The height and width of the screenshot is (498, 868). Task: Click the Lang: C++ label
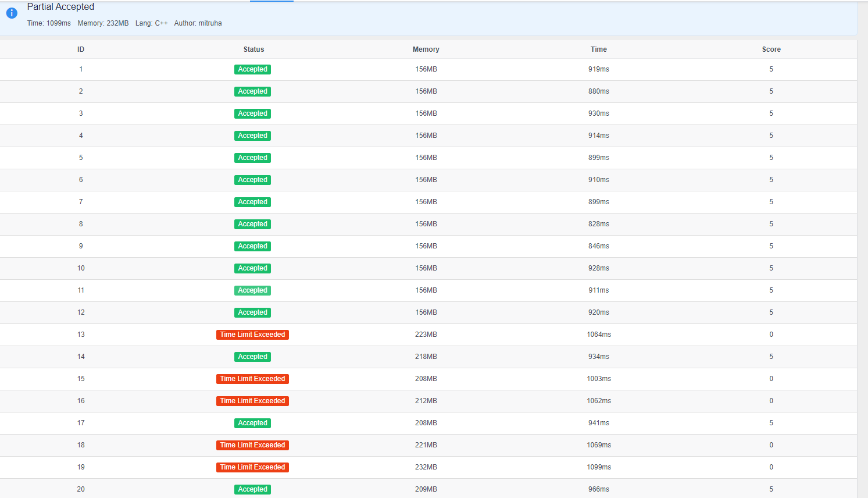click(x=152, y=23)
